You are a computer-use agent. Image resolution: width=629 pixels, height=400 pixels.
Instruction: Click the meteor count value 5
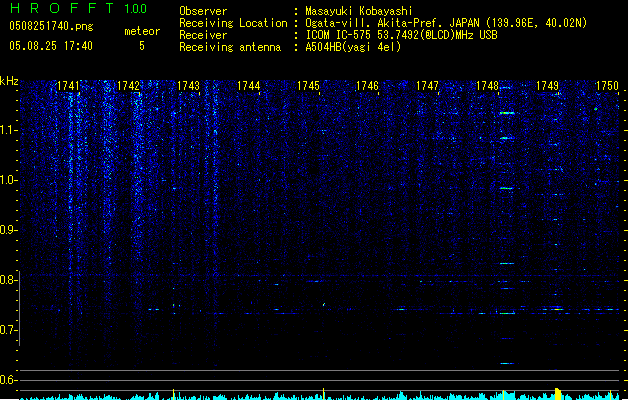click(142, 46)
